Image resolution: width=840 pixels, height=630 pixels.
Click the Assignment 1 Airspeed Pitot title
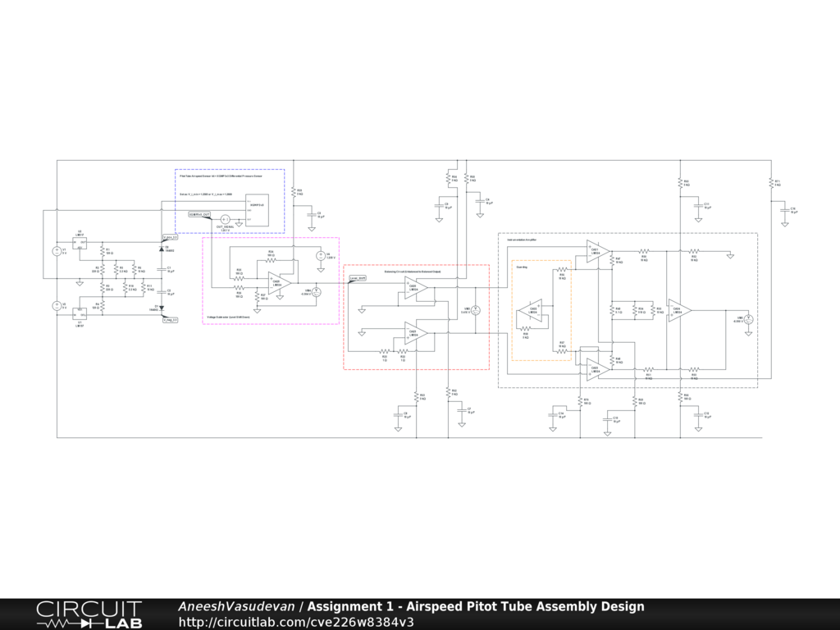[x=476, y=606]
